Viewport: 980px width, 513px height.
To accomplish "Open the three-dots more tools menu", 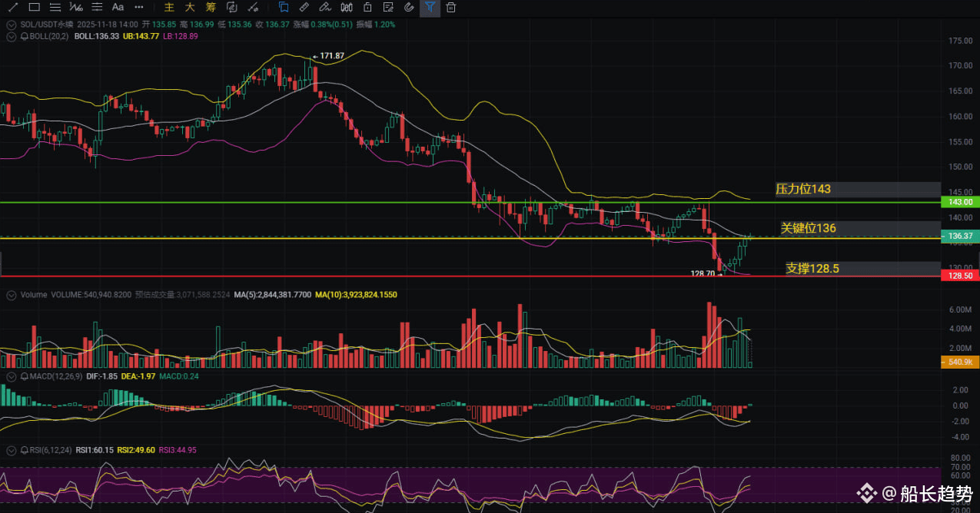I will [138, 8].
